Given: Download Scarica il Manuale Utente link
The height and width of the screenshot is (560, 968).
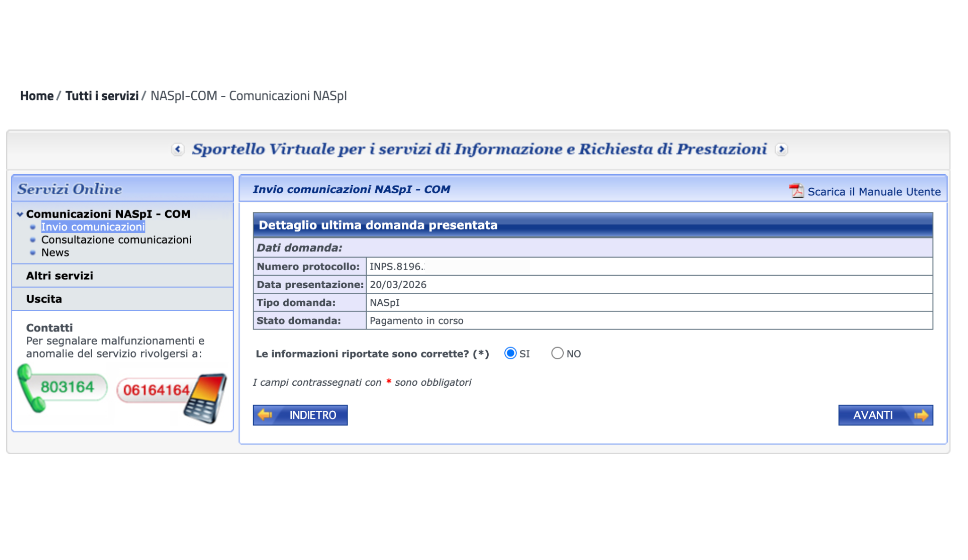Looking at the screenshot, I should click(874, 192).
